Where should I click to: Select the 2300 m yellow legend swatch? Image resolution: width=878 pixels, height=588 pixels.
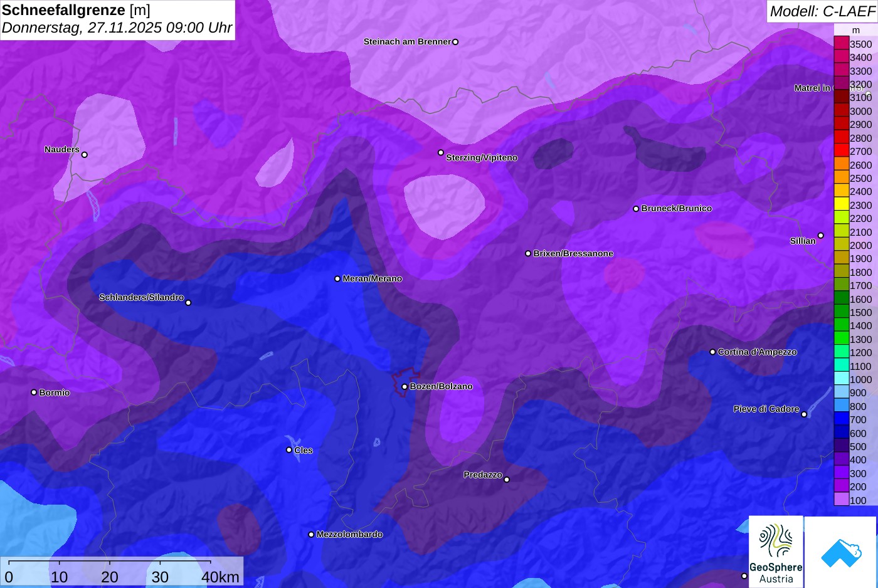click(842, 204)
